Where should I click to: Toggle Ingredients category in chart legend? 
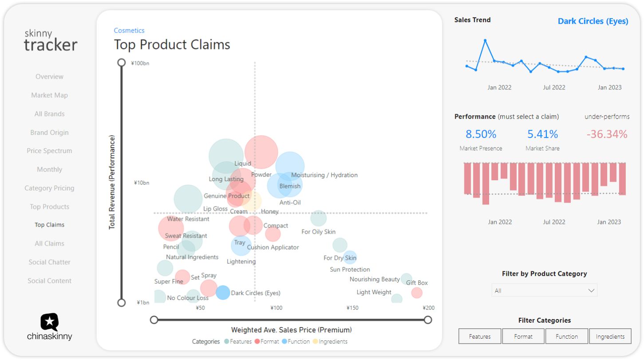pos(330,342)
